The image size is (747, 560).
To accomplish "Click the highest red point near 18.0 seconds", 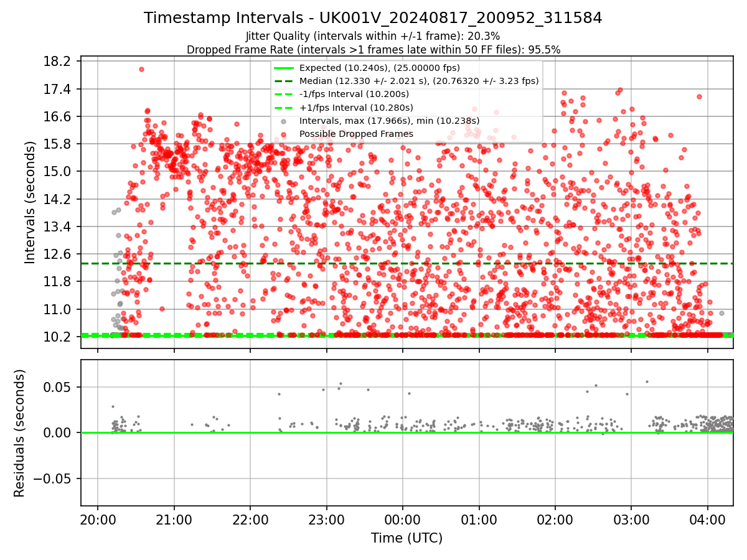I will coord(141,69).
